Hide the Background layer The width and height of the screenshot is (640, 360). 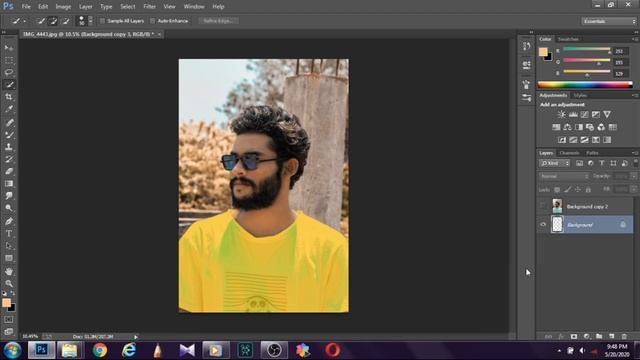(543, 224)
